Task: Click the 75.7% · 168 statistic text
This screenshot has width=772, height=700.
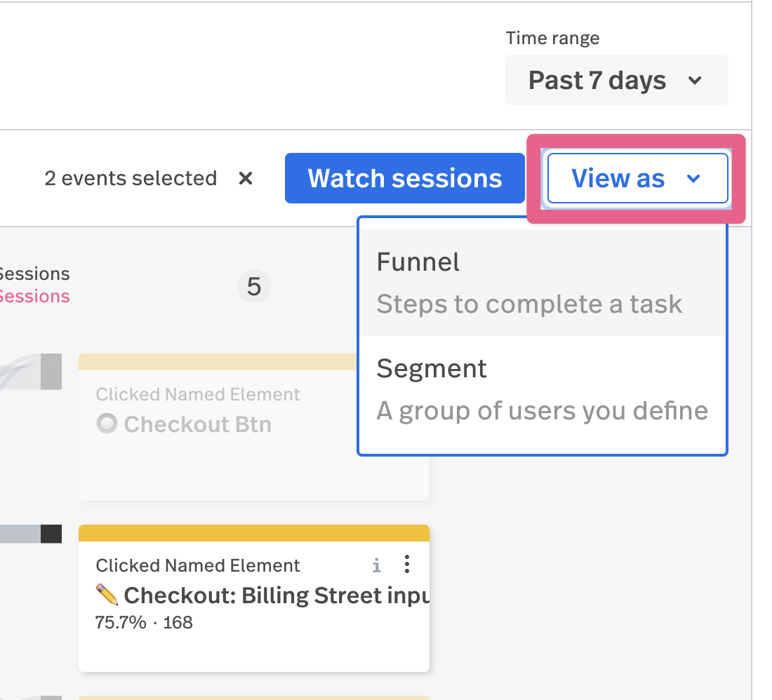Action: coord(144,622)
